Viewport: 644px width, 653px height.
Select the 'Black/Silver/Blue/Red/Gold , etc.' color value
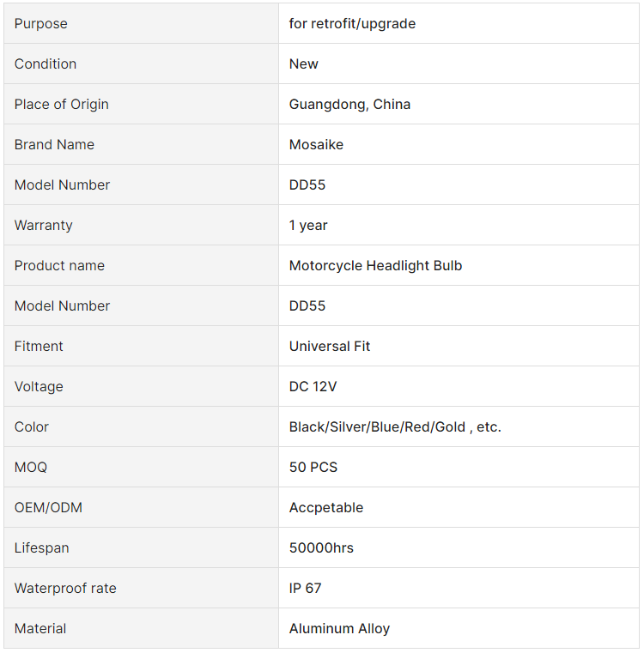coord(395,426)
